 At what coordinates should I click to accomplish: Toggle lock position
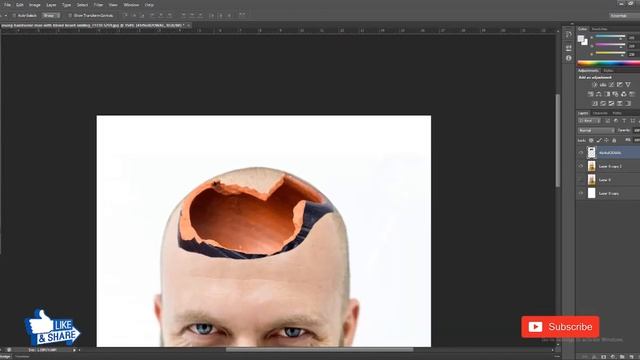607,140
